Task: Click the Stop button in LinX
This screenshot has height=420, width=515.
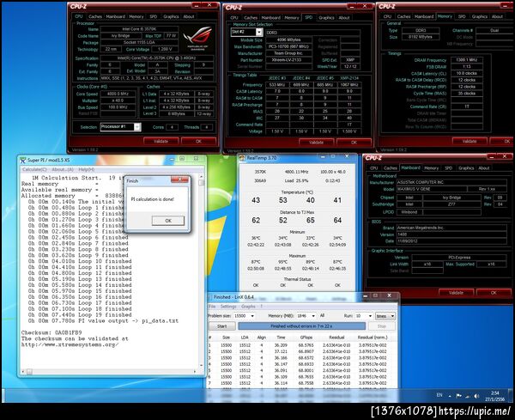Action: [x=382, y=326]
